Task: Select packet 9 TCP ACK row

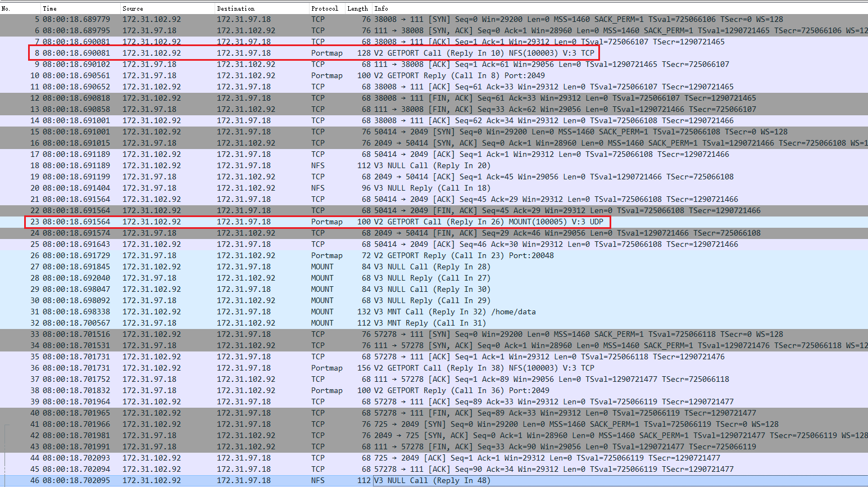Action: (434, 64)
